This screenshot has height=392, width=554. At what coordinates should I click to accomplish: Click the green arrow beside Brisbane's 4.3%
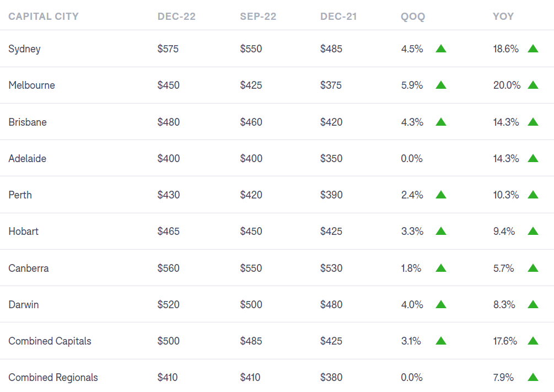pos(440,122)
